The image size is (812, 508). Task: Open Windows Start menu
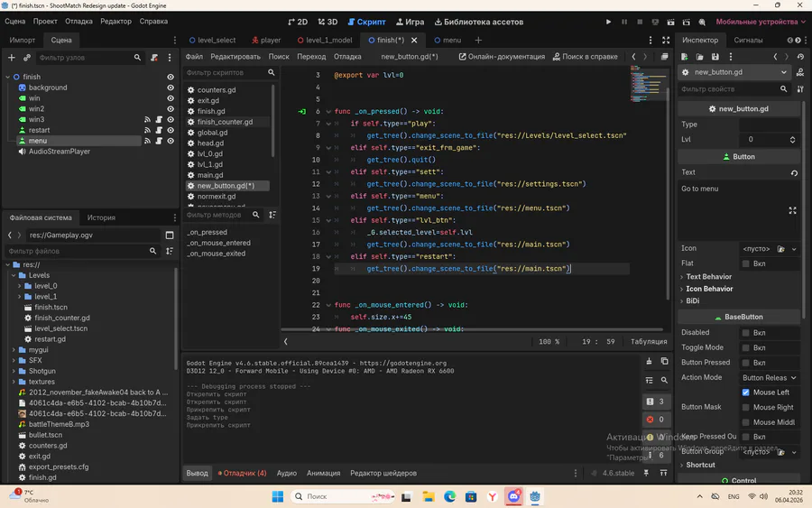pos(278,496)
